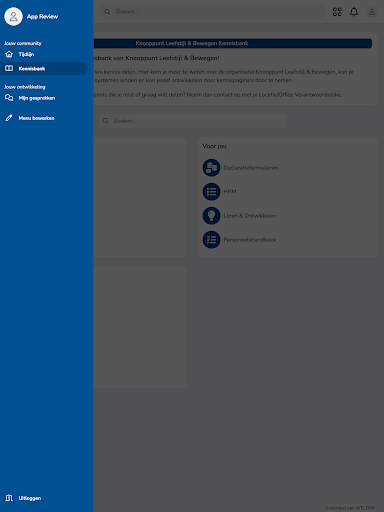This screenshot has width=384, height=512.
Task: Click the Knooppunt Leefstijl & Bewegen Kennisbank banner
Action: [x=233, y=43]
